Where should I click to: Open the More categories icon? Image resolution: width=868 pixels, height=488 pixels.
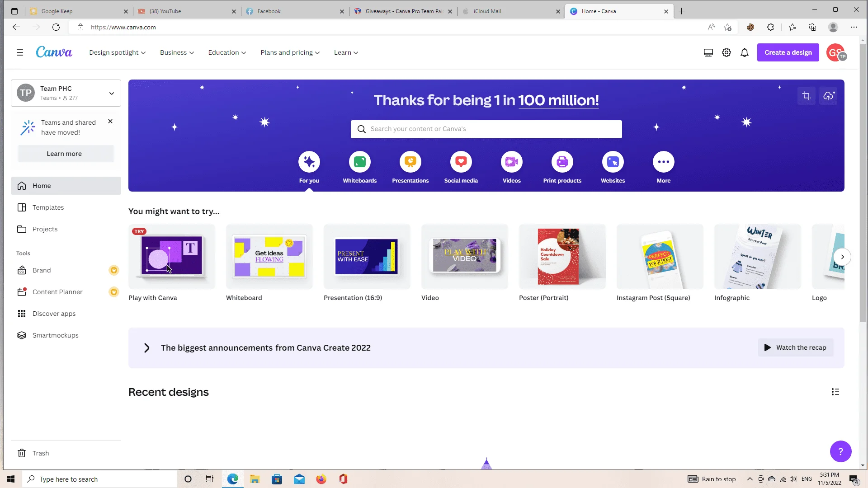click(664, 162)
